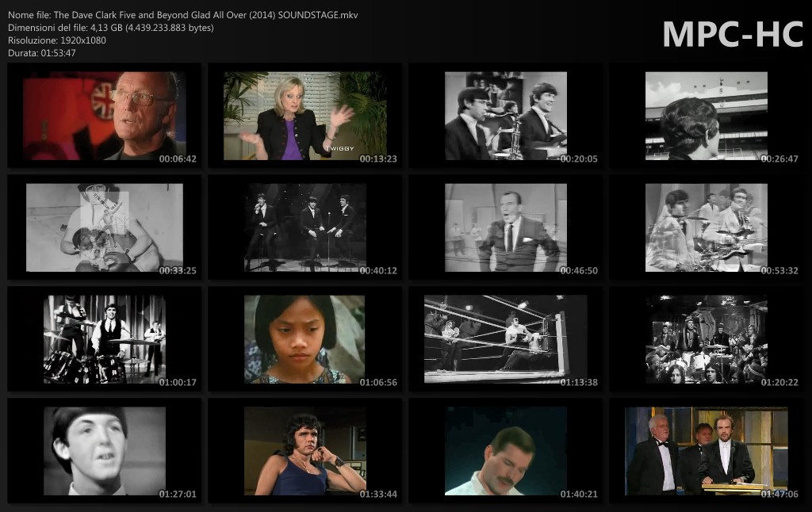Open the boxing ring thumbnail at 01:13:38
The height and width of the screenshot is (512, 812).
coord(505,339)
